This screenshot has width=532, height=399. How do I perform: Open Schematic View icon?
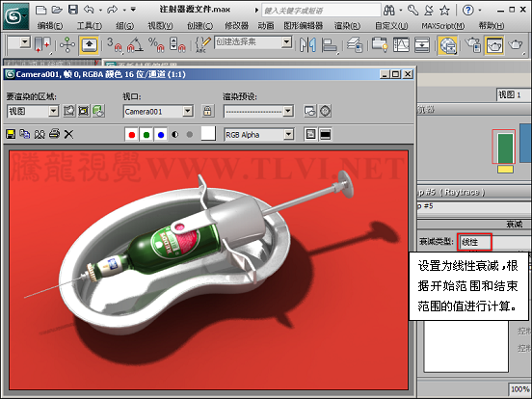coord(422,44)
